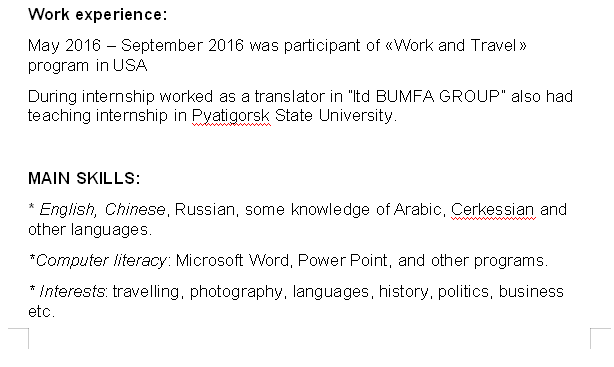The height and width of the screenshot is (367, 614).
Task: Click the italic 'Interests' label
Action: [x=72, y=292]
